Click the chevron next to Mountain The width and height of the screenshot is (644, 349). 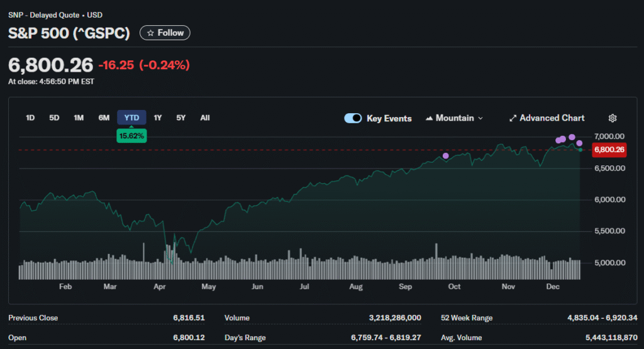click(481, 118)
